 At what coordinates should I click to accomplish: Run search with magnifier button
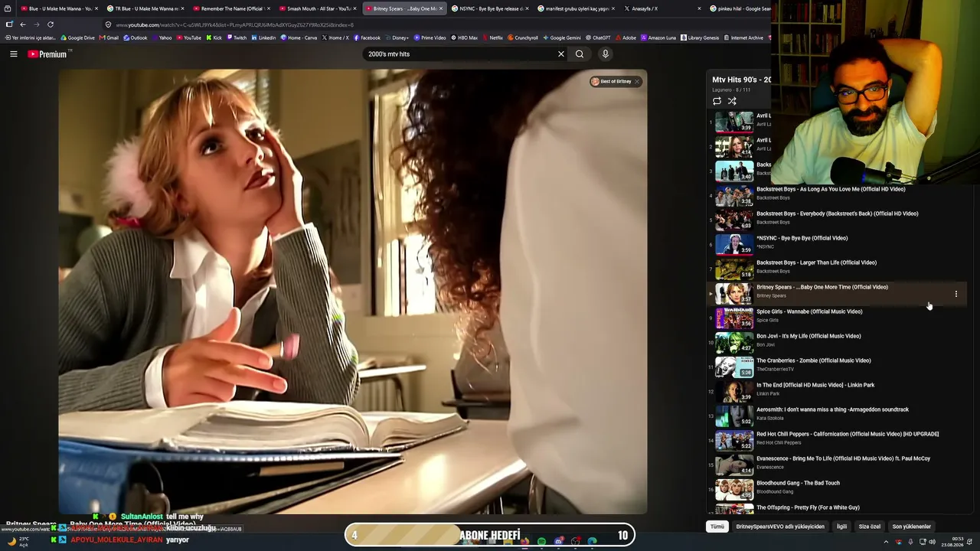pyautogui.click(x=580, y=54)
